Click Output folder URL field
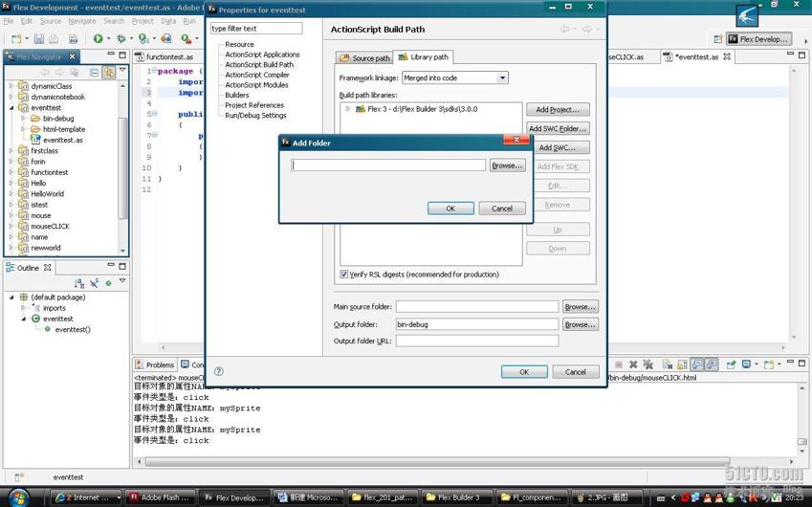812x507 pixels. pyautogui.click(x=477, y=341)
